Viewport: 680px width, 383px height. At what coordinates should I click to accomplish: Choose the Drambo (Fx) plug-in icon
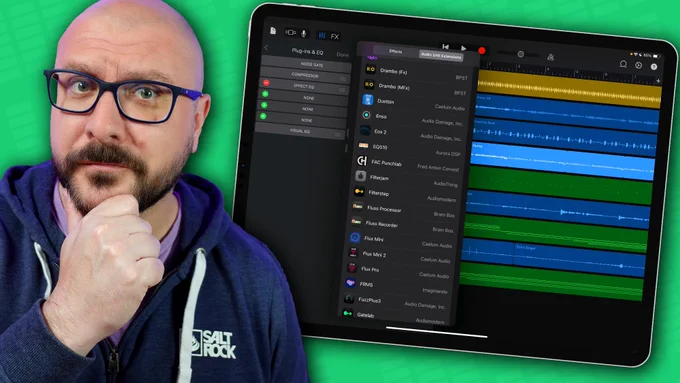click(371, 69)
